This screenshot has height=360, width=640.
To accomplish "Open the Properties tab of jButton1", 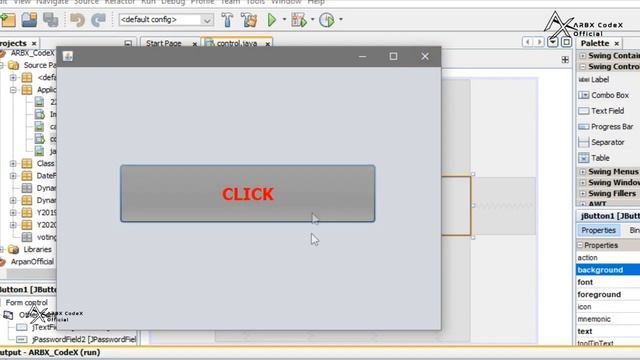I will pyautogui.click(x=598, y=230).
